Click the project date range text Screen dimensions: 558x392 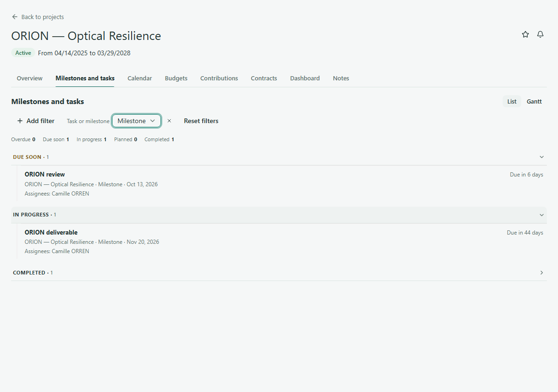84,53
